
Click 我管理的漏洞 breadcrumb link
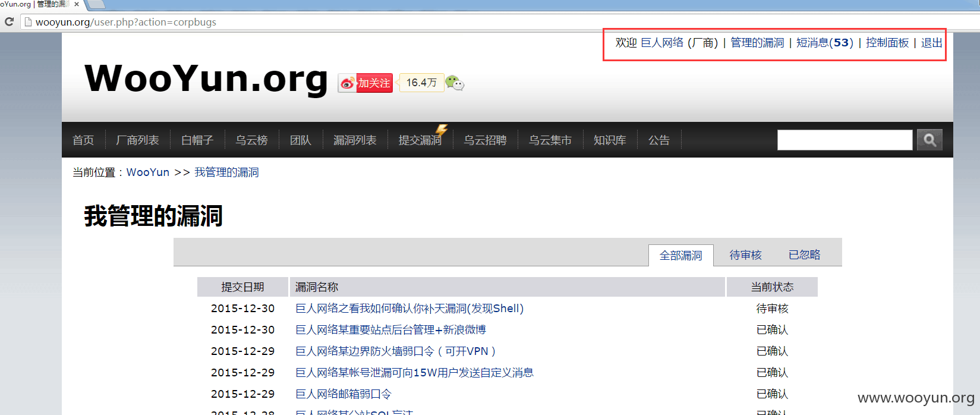coord(226,172)
